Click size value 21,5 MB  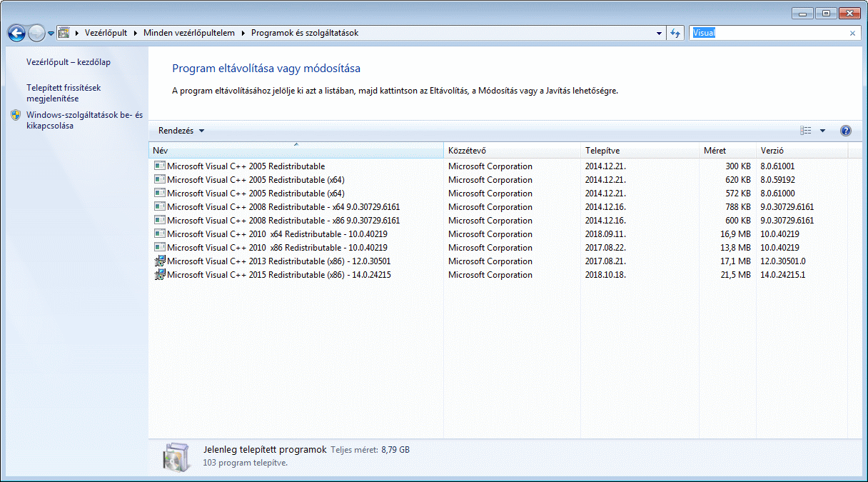tap(735, 275)
